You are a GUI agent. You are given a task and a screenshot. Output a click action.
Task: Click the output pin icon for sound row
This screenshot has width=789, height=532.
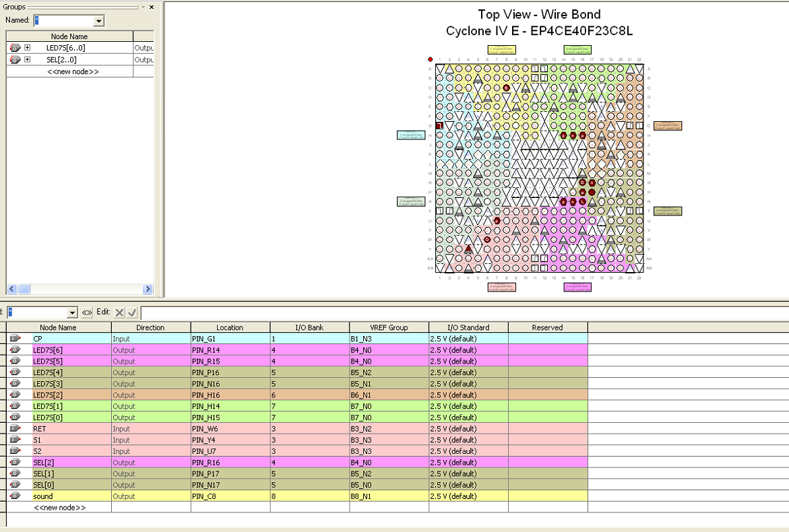pos(15,496)
